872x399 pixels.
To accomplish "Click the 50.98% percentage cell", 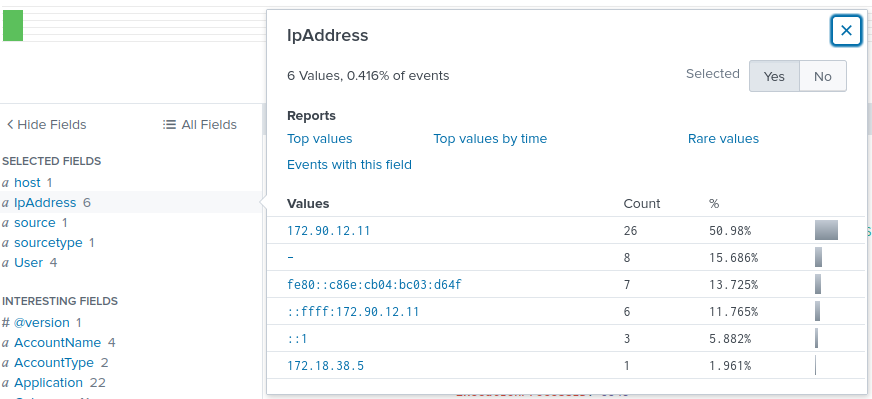I will pyautogui.click(x=730, y=230).
